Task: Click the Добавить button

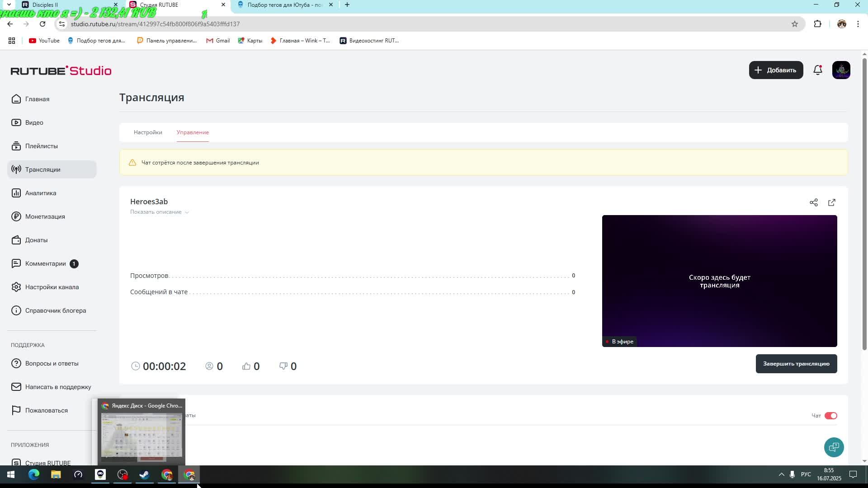Action: point(776,70)
